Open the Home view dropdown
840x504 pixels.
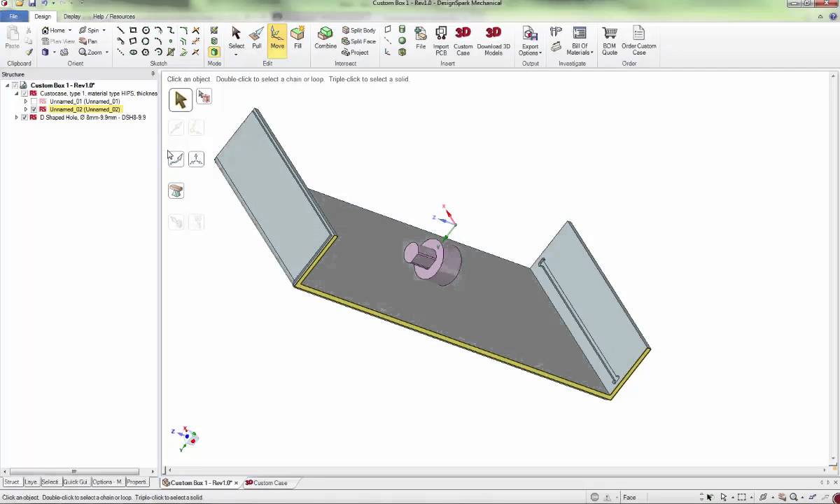click(x=70, y=31)
